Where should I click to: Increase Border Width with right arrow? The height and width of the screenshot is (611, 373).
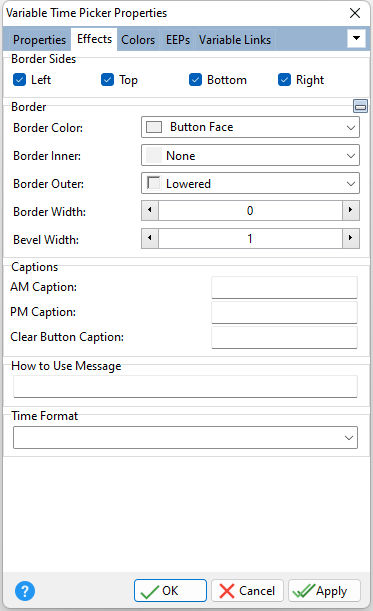tap(351, 210)
